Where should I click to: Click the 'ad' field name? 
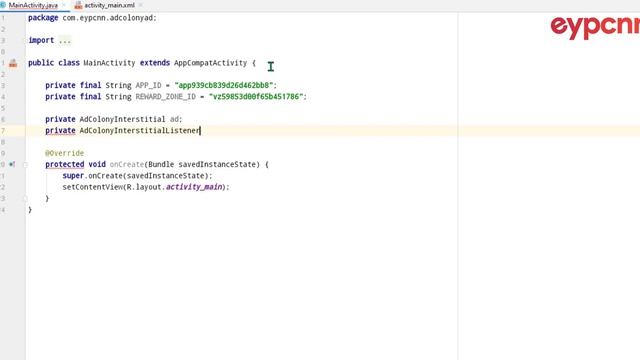coord(174,119)
